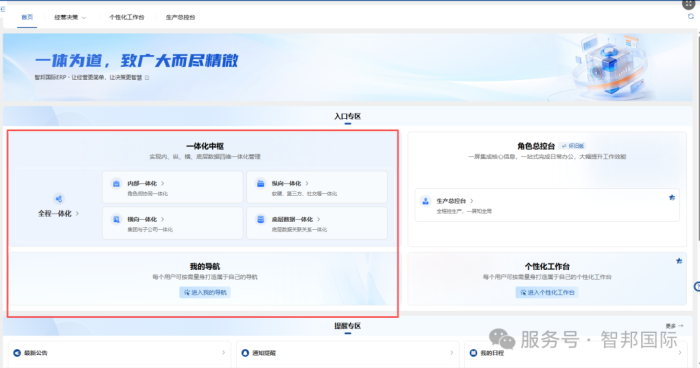Collapse the side menu with top-left icon
Screen dimensions: 700x368
[x=2, y=9]
